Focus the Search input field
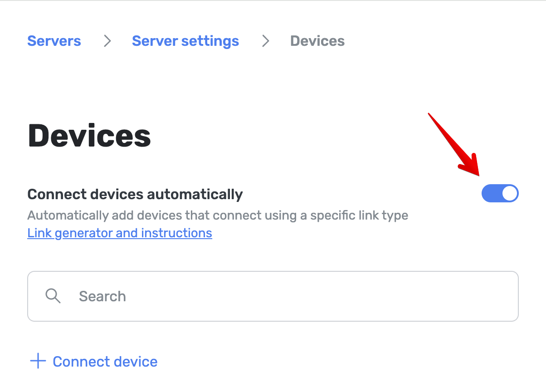This screenshot has height=392, width=546. (x=273, y=296)
